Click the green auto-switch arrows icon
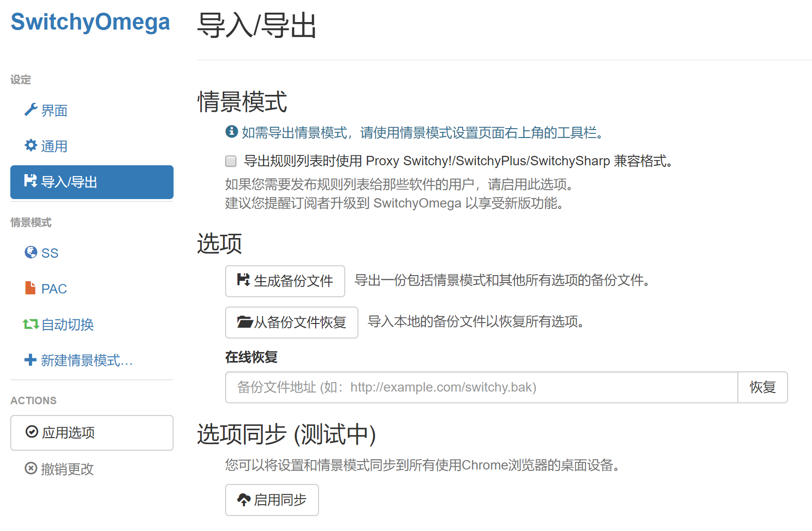The image size is (812, 531). [x=30, y=324]
